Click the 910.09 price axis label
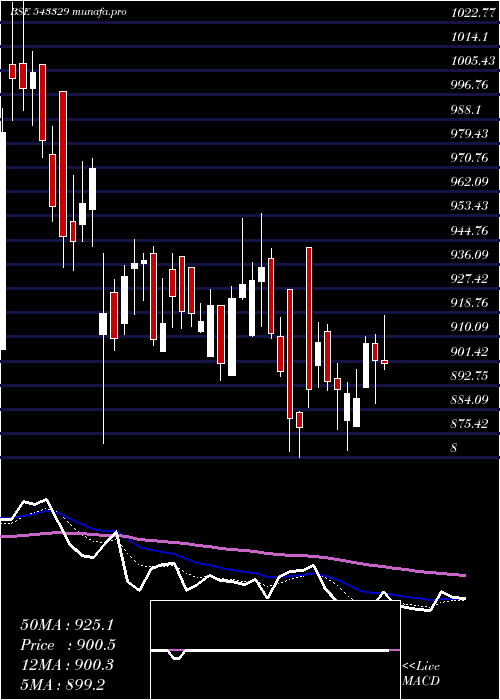 470,327
